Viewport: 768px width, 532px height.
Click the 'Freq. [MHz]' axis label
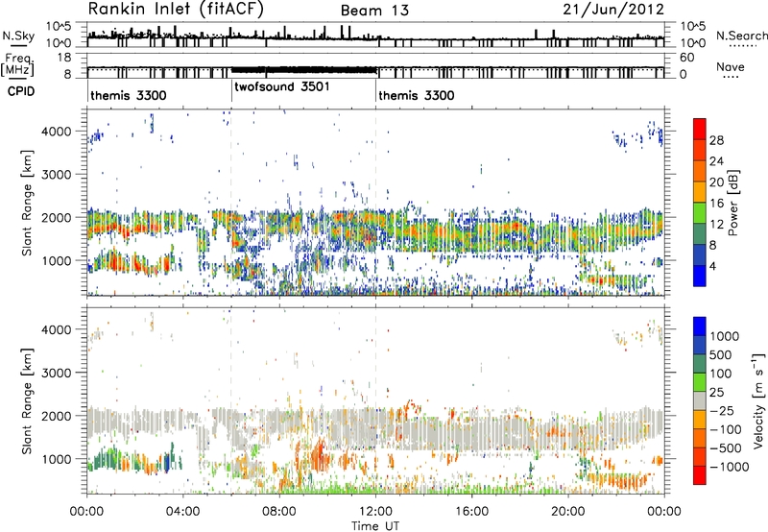[17, 64]
